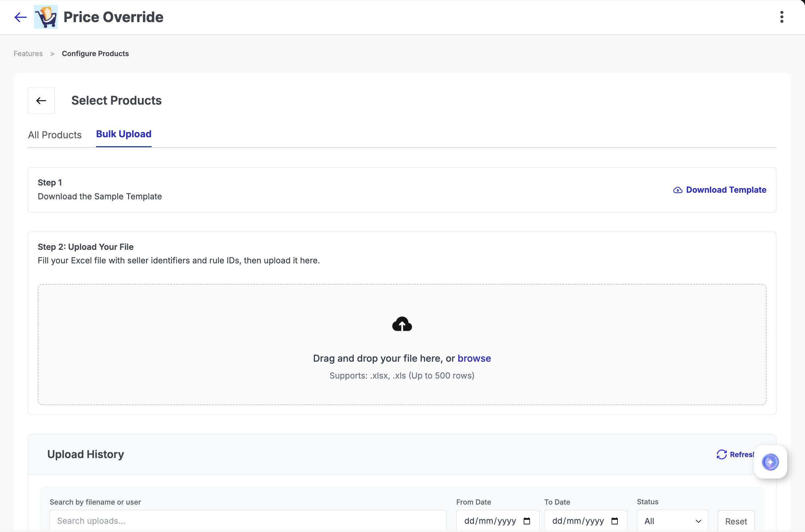
Task: Click the 'Price Override' title
Action: (113, 17)
